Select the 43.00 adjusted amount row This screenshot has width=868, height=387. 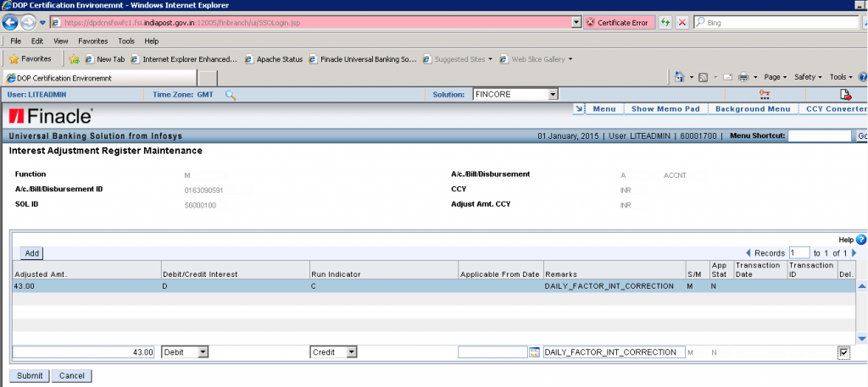point(433,286)
